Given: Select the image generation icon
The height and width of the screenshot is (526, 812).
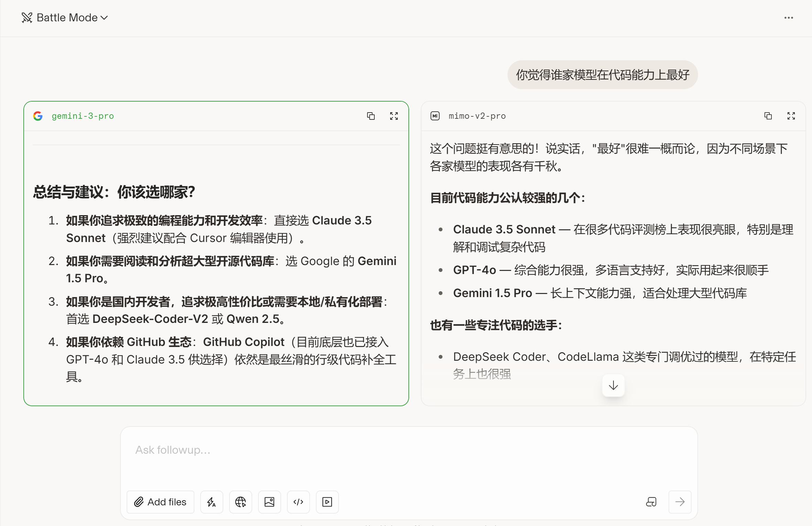Looking at the screenshot, I should 269,502.
